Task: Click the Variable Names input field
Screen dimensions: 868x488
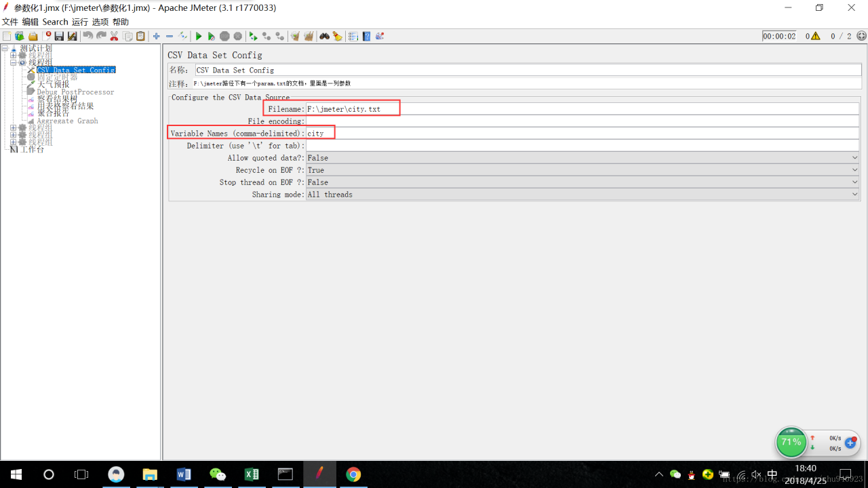Action: [583, 134]
